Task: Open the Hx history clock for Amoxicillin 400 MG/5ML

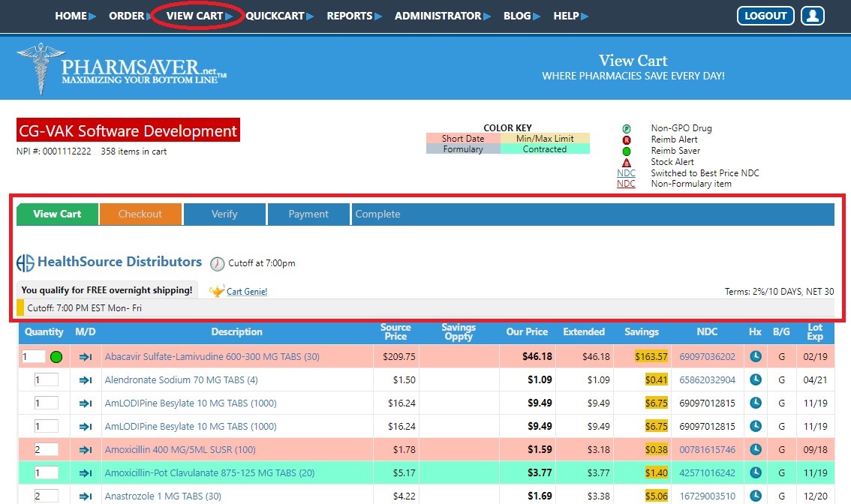Action: coord(756,449)
